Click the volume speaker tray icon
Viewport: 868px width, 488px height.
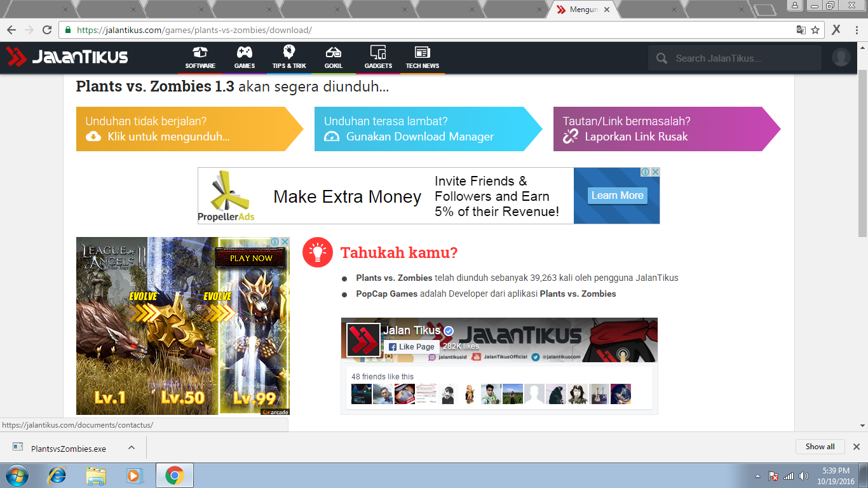point(804,476)
